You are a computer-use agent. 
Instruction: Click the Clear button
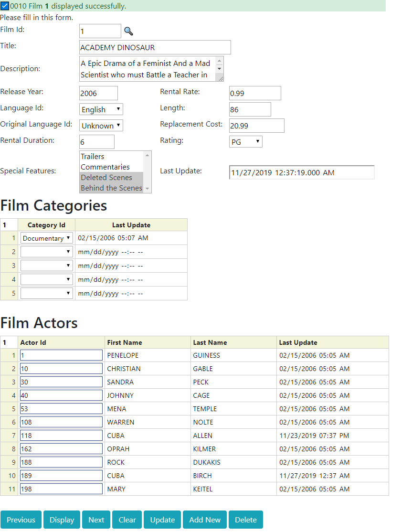pos(127,520)
